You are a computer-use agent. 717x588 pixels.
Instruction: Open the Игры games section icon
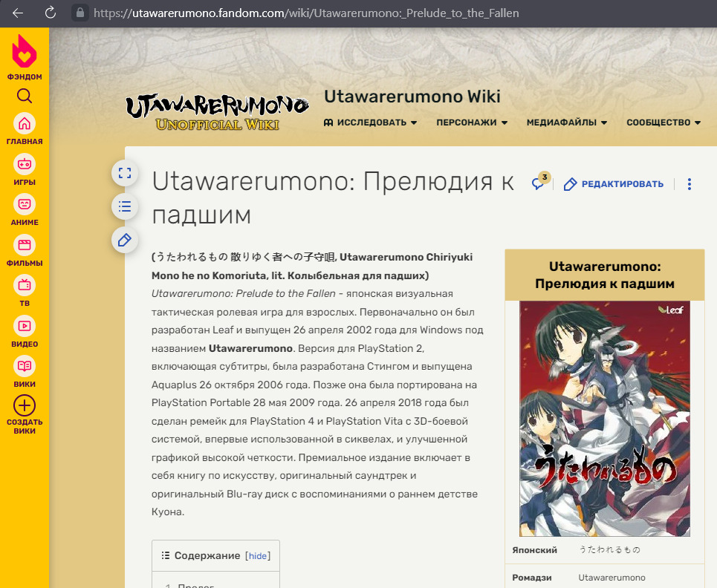click(25, 164)
